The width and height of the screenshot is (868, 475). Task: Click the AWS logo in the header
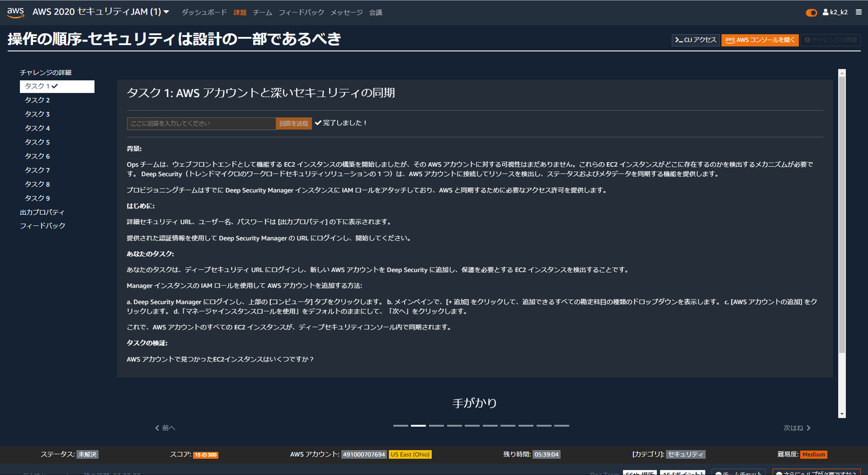click(15, 12)
